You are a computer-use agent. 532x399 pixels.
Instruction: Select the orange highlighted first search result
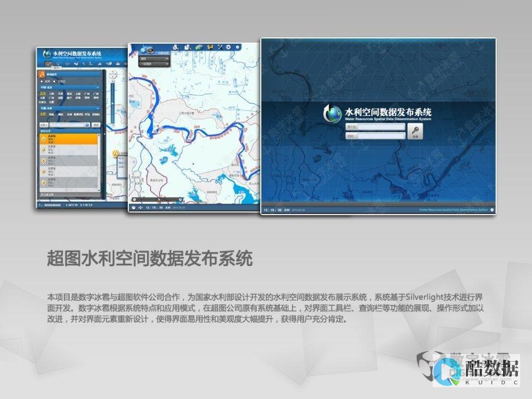(x=70, y=139)
